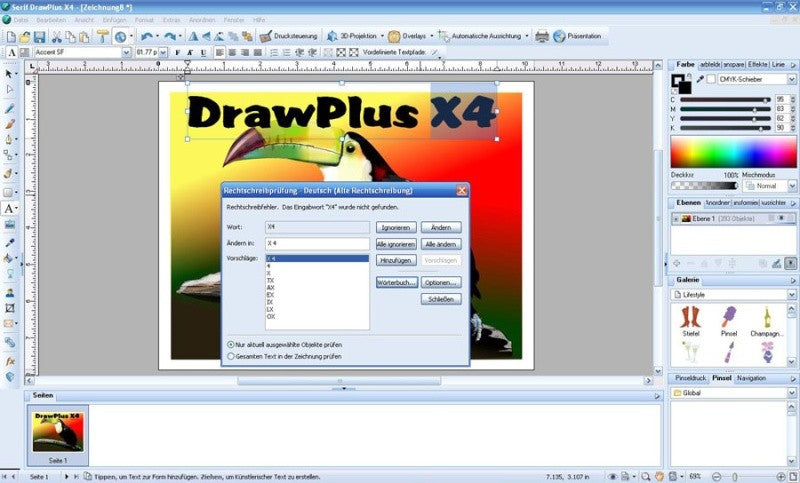Redo the last action
Viewport: 800px width, 483px height.
click(x=169, y=36)
